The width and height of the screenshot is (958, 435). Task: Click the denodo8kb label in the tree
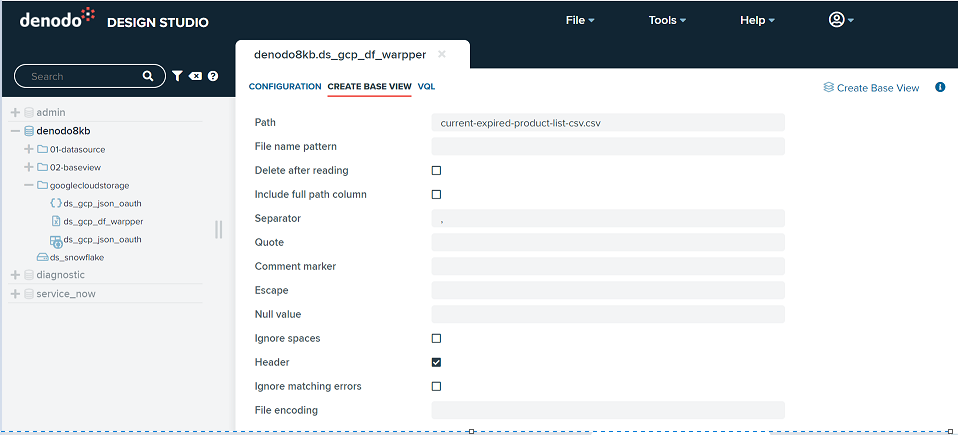point(64,131)
